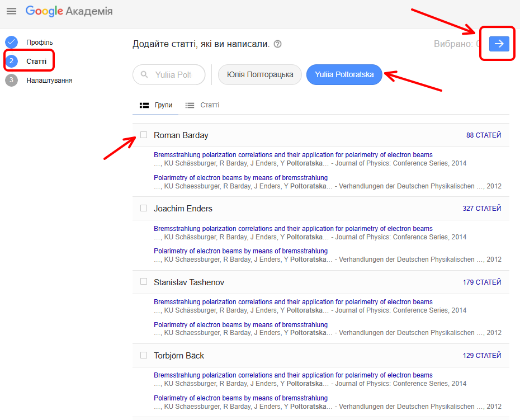520x420 pixels.
Task: Check the Joachim Enders group checkbox
Action: (144, 208)
